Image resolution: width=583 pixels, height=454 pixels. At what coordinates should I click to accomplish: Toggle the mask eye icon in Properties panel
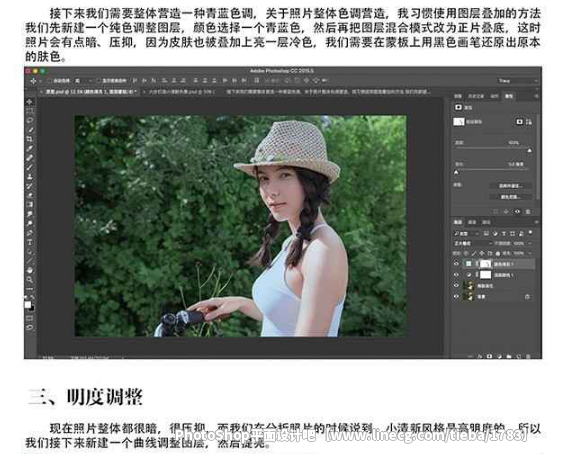[x=517, y=211]
